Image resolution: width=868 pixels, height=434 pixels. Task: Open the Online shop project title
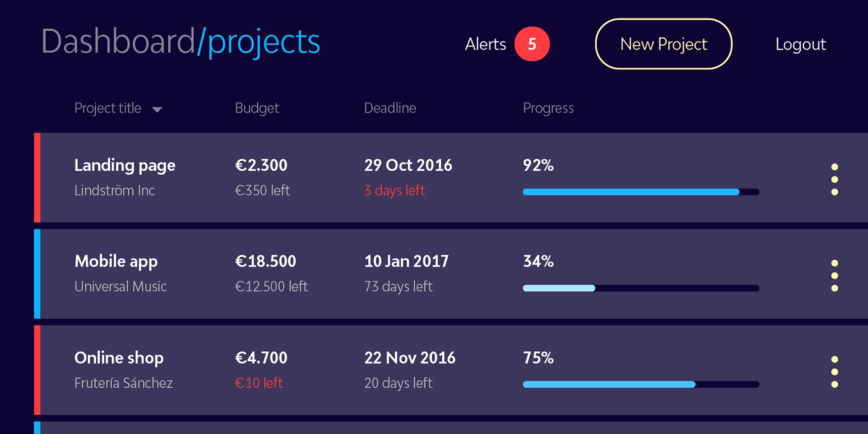[119, 358]
